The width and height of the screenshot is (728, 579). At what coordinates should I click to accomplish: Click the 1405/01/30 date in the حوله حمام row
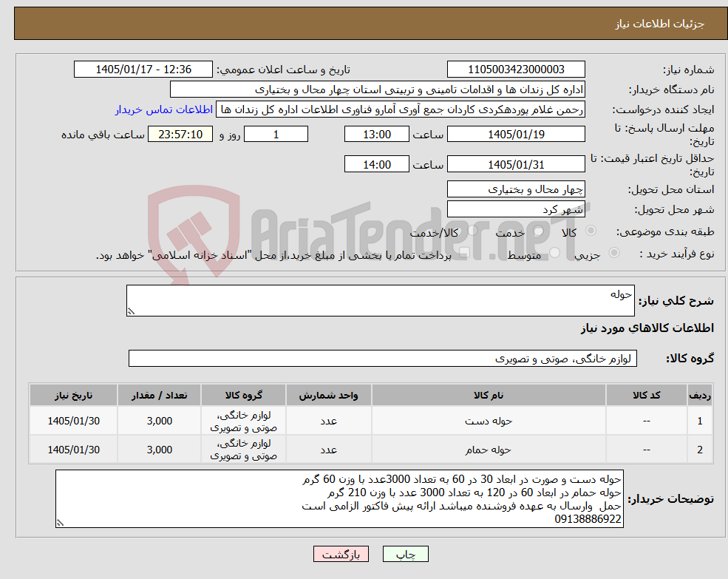(x=73, y=450)
